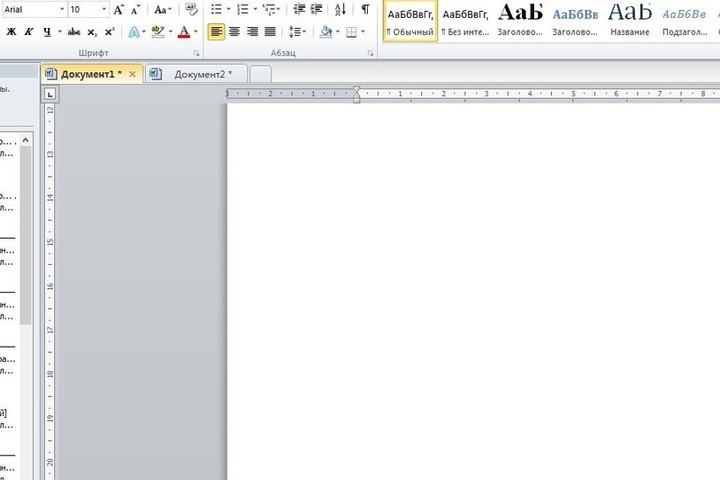The image size is (720, 480).
Task: Apply italic (К) formatting
Action: point(29,32)
